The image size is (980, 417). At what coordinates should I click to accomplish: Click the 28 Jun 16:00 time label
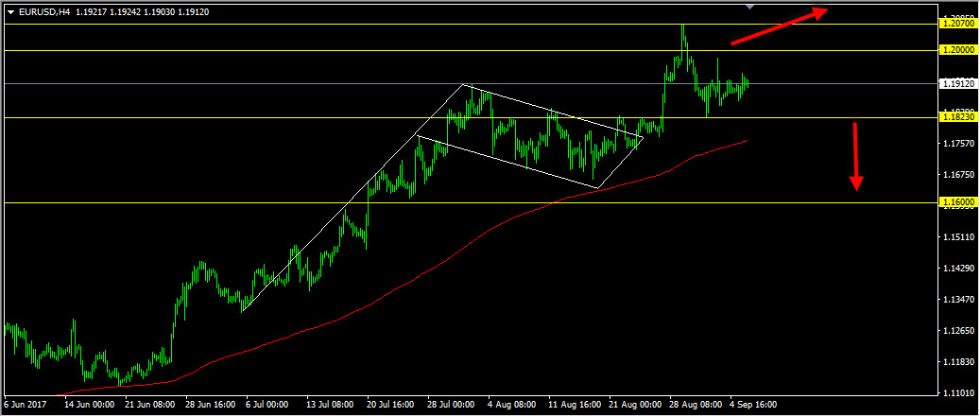click(x=211, y=405)
